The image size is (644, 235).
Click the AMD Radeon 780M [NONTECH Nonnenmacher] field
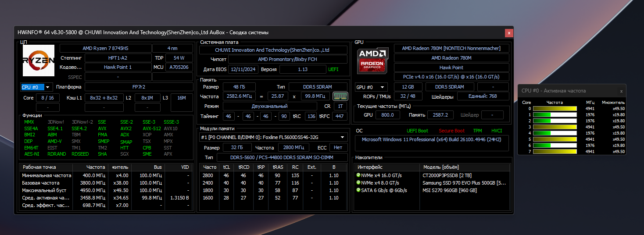click(451, 48)
